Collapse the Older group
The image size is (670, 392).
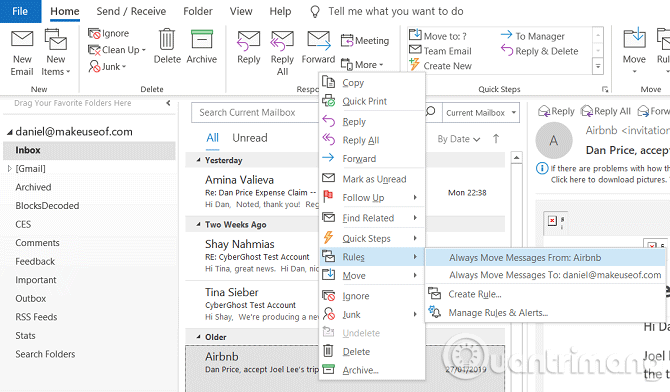(x=198, y=337)
